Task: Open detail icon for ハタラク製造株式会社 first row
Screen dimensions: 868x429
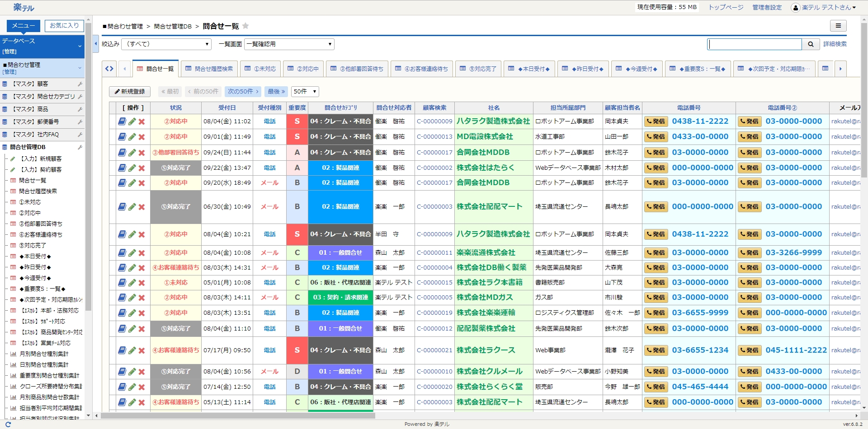Action: (x=122, y=121)
